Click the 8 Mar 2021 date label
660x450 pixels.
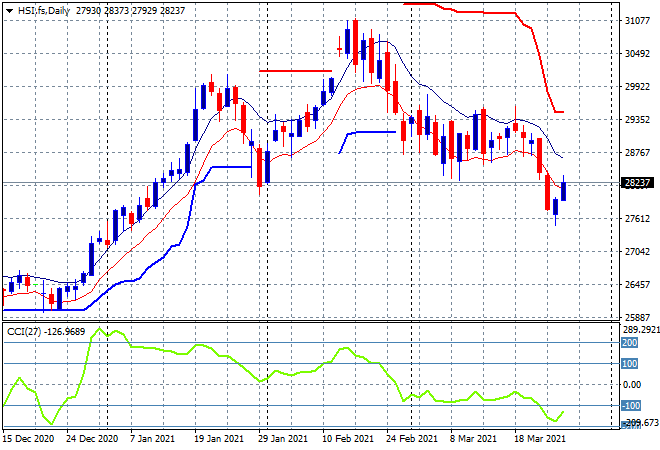[x=473, y=439]
